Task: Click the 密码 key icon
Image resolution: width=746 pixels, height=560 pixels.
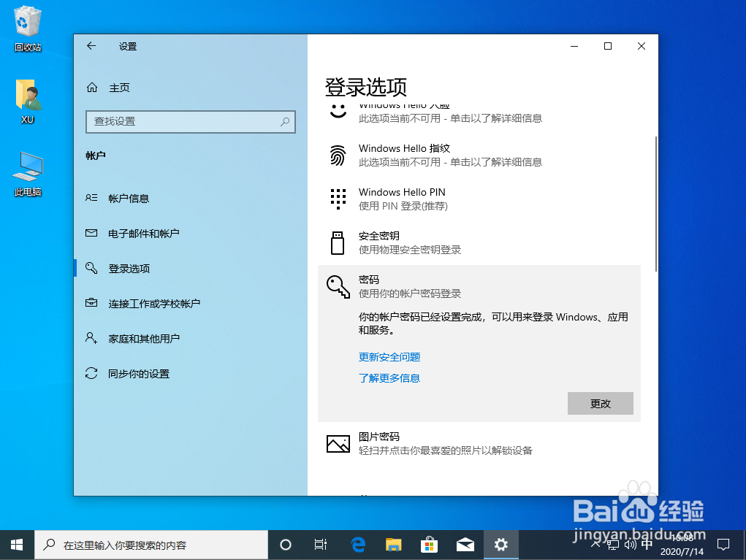Action: click(338, 288)
